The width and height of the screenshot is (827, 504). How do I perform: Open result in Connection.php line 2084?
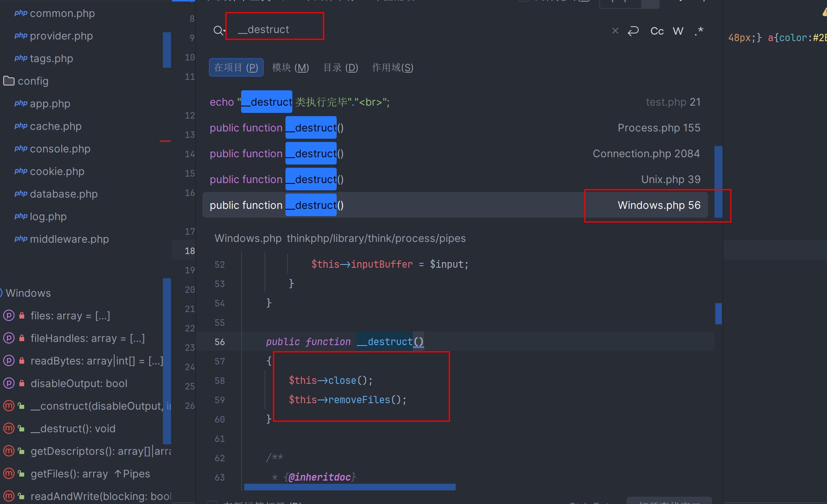tap(455, 154)
